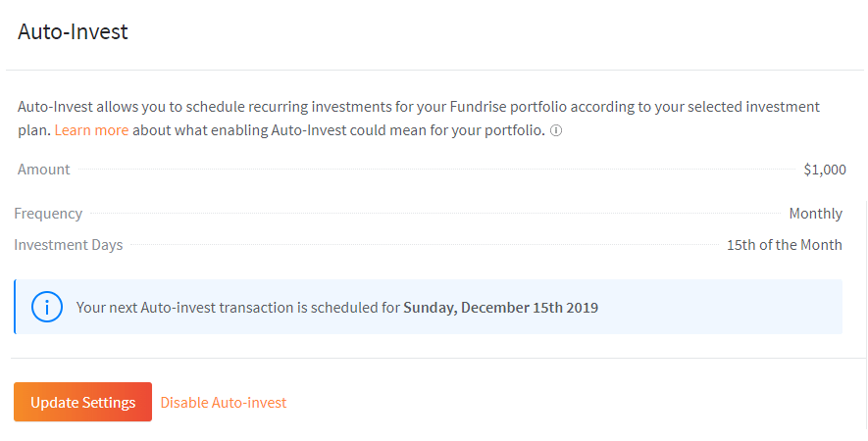Click the Investment Days label
Image resolution: width=868 pixels, height=441 pixels.
pyautogui.click(x=69, y=245)
